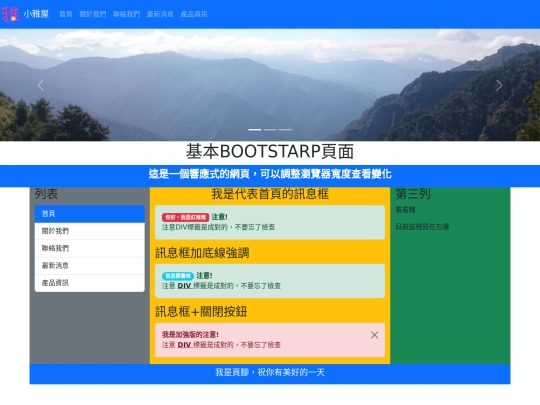The image size is (540, 405).
Task: Select 關於我們 in sidebar list
Action: coord(90,231)
